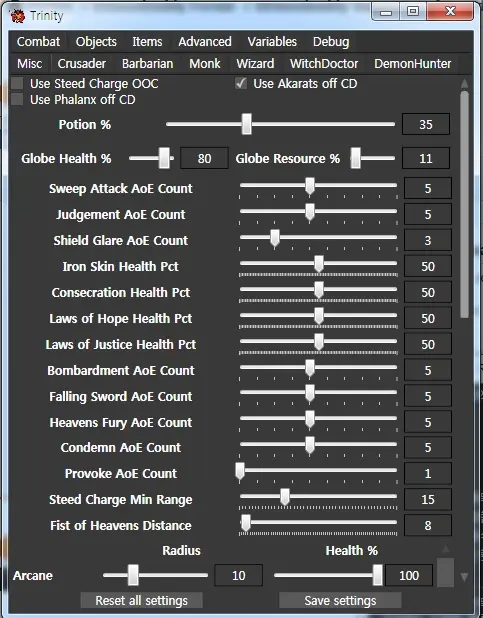Toggle Use Phalanx off CD checkbox

click(x=17, y=99)
